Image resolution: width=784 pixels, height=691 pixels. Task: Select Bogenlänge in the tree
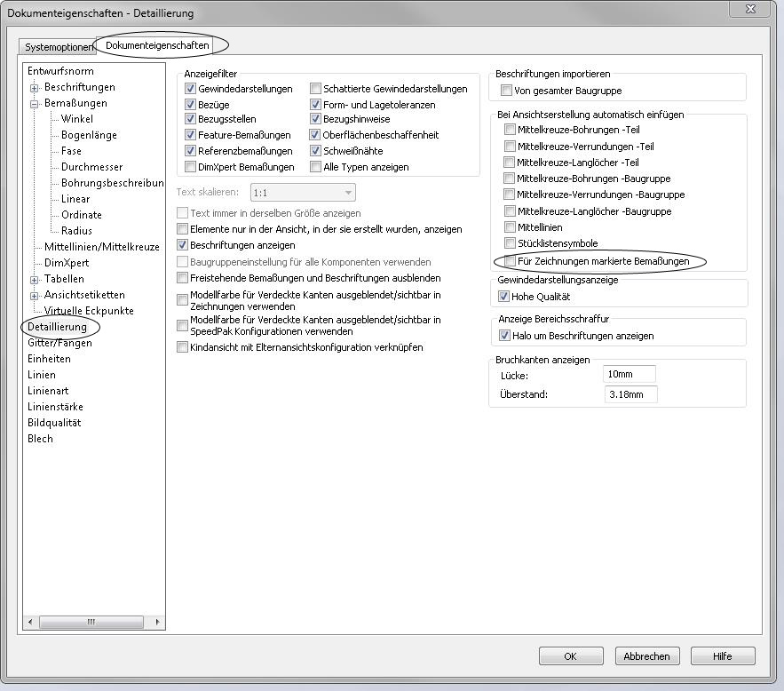pyautogui.click(x=89, y=135)
